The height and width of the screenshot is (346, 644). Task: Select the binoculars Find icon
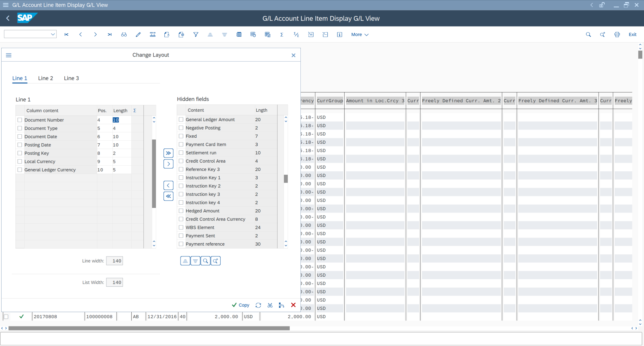124,34
